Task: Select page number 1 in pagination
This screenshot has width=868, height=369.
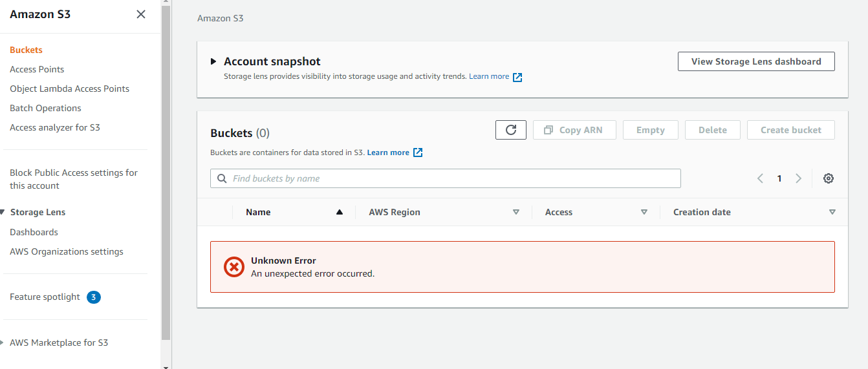Action: tap(779, 178)
